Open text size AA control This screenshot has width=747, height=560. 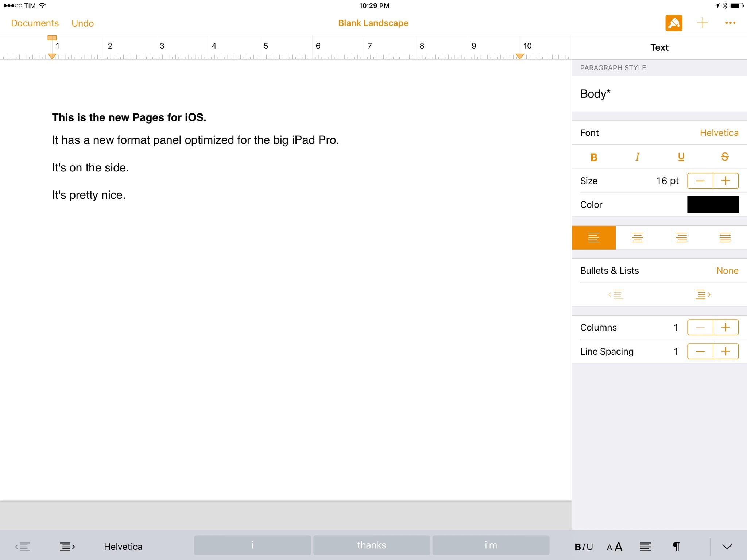coord(615,547)
